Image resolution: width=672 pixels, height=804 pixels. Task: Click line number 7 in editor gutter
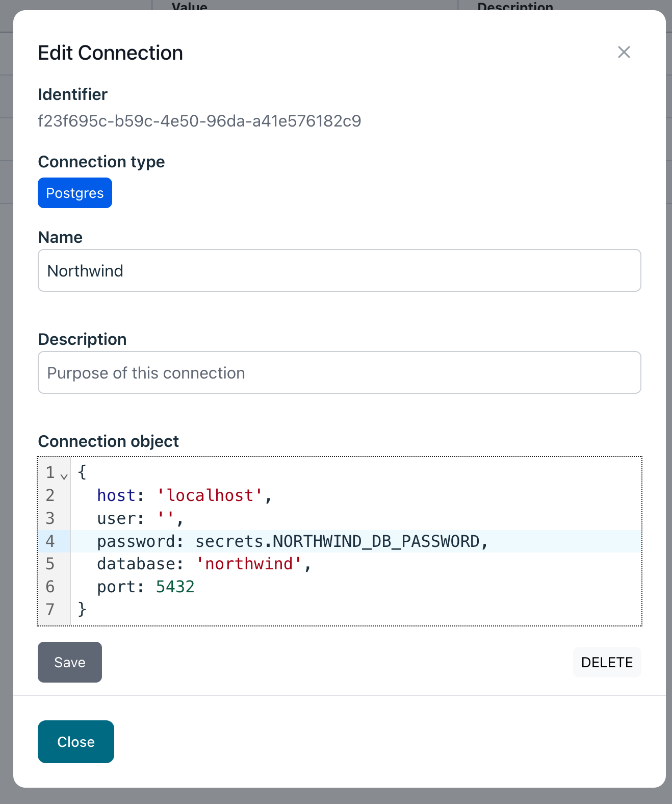[50, 609]
